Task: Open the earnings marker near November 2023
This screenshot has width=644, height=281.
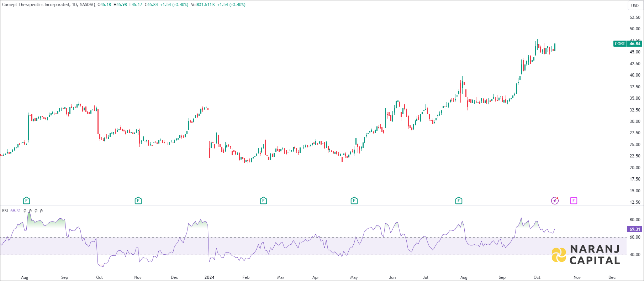Action: click(138, 201)
